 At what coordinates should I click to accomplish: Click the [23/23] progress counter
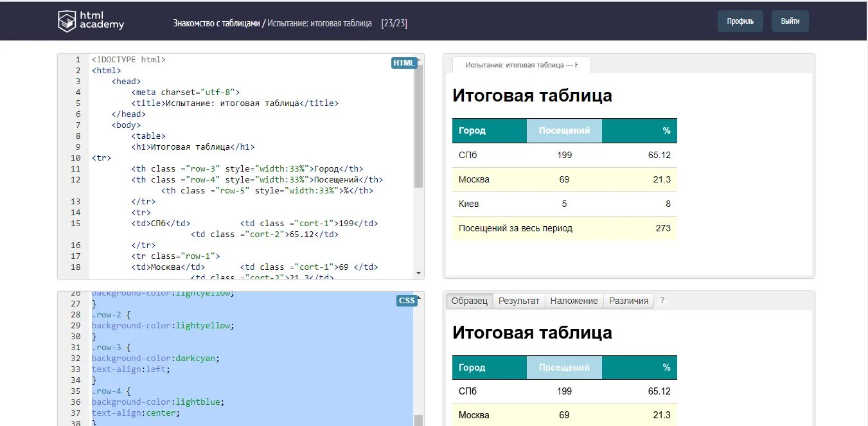pyautogui.click(x=394, y=23)
